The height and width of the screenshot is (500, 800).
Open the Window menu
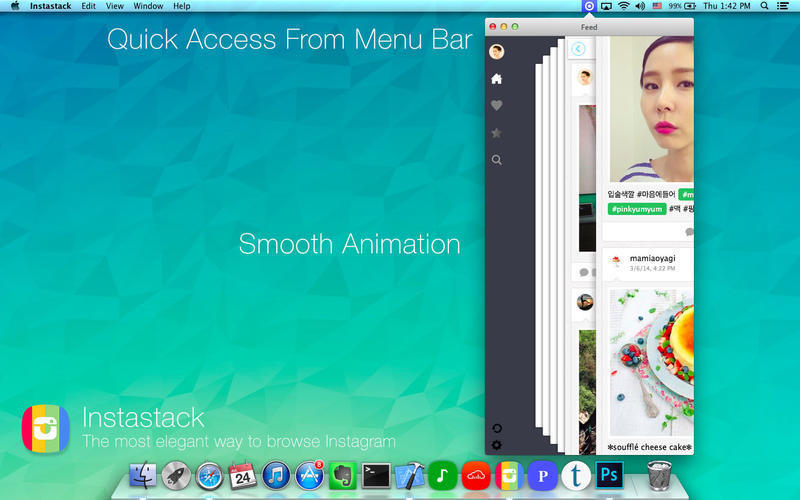(148, 6)
